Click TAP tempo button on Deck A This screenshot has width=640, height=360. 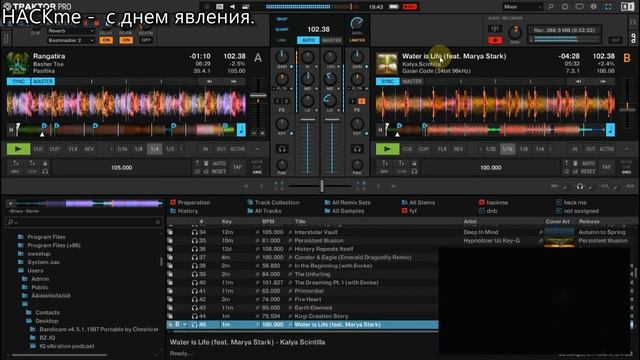tap(237, 167)
